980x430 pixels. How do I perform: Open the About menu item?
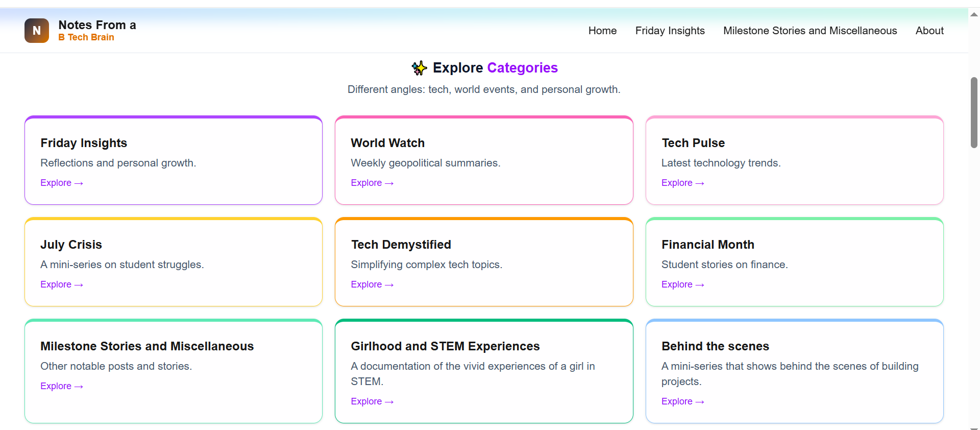(x=929, y=31)
